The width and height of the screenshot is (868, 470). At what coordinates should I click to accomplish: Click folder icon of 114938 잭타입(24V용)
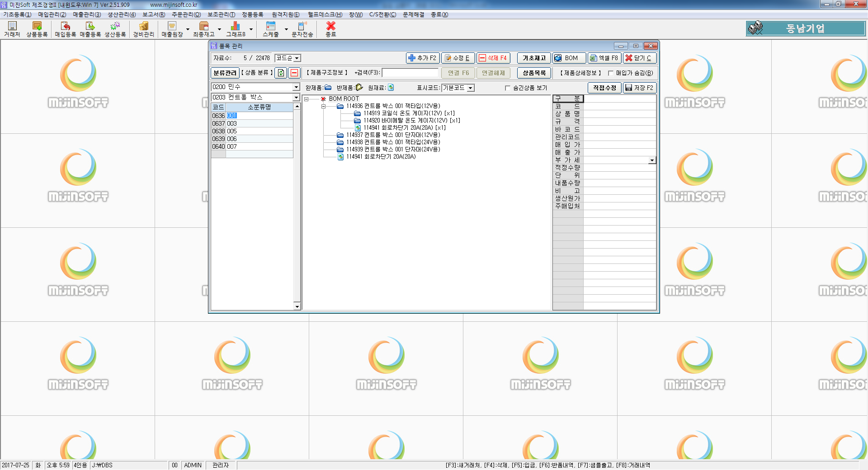340,142
